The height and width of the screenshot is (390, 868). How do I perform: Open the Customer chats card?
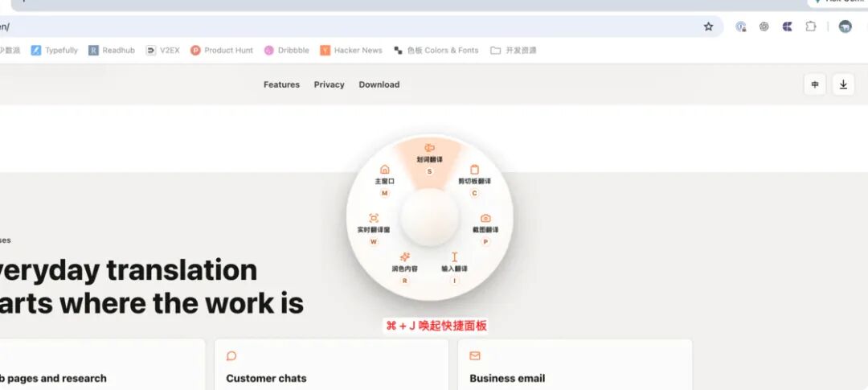tap(331, 365)
